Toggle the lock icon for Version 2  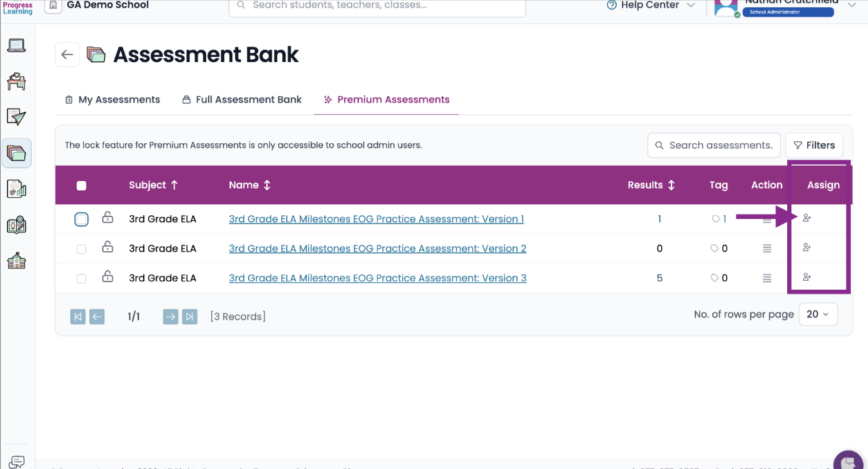tap(107, 247)
